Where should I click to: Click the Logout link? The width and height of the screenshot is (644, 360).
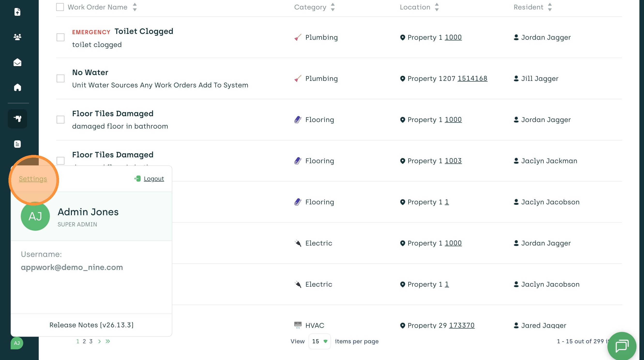153,179
